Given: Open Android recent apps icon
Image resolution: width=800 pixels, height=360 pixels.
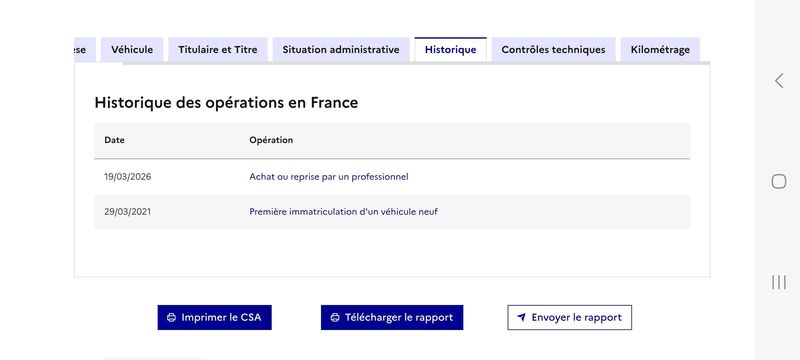Looking at the screenshot, I should pyautogui.click(x=779, y=282).
